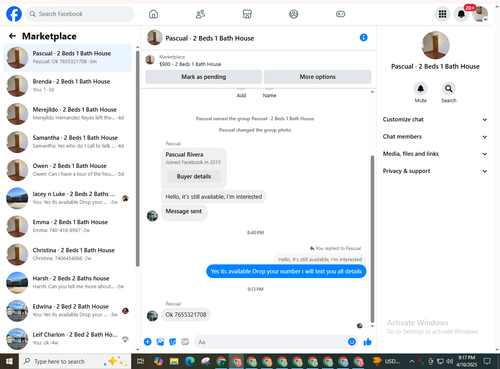Image resolution: width=500 pixels, height=369 pixels.
Task: Search in conversation using magnifier icon
Action: point(449,89)
